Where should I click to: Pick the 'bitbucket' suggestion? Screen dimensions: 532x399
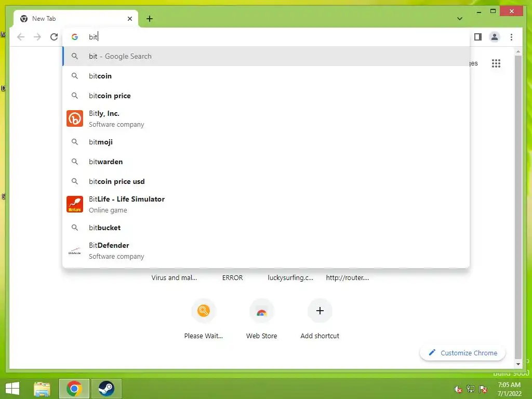[266, 228]
